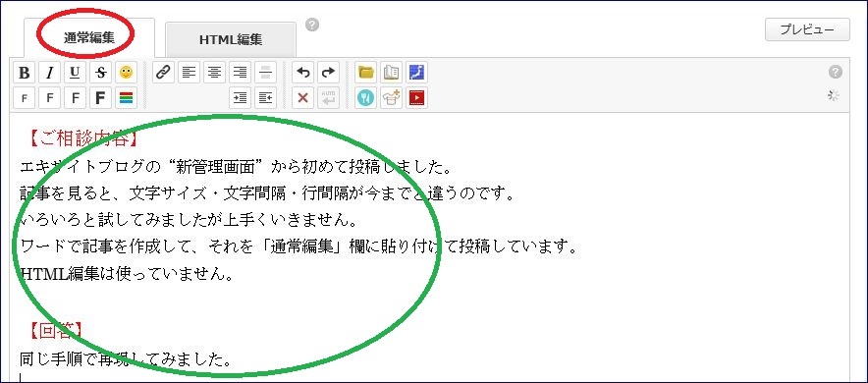
Task: Apply italic formatting
Action: coord(49,73)
